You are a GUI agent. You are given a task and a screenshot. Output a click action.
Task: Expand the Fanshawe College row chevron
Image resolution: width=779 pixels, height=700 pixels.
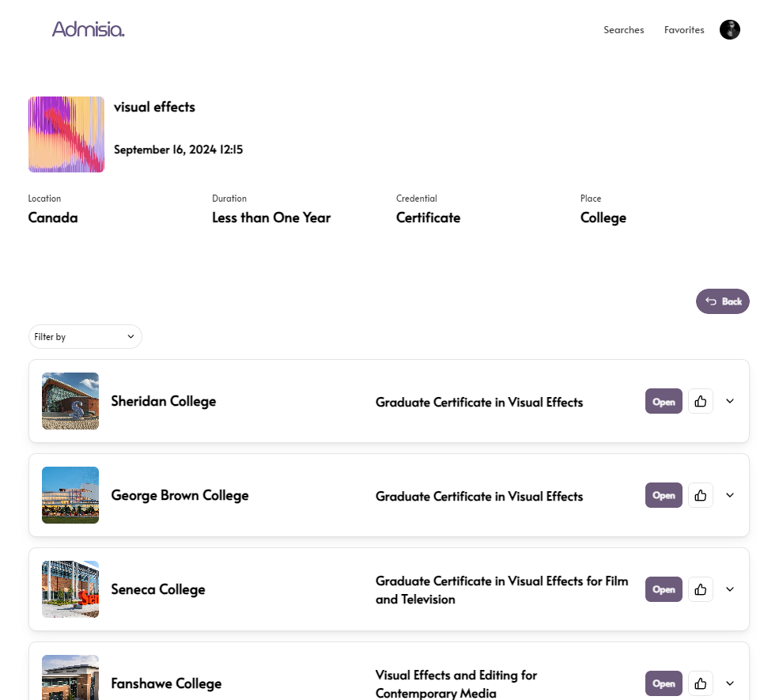pyautogui.click(x=730, y=683)
